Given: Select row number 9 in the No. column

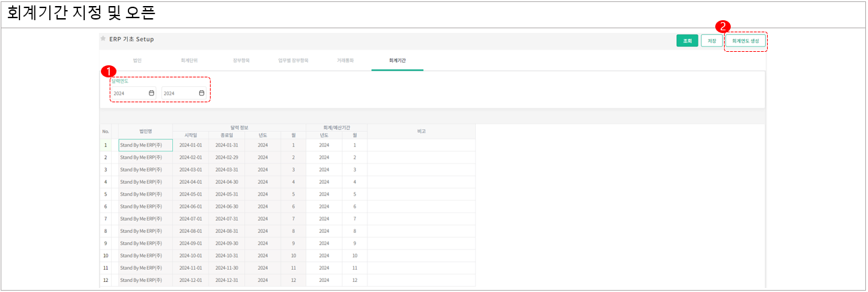Looking at the screenshot, I should [x=105, y=244].
